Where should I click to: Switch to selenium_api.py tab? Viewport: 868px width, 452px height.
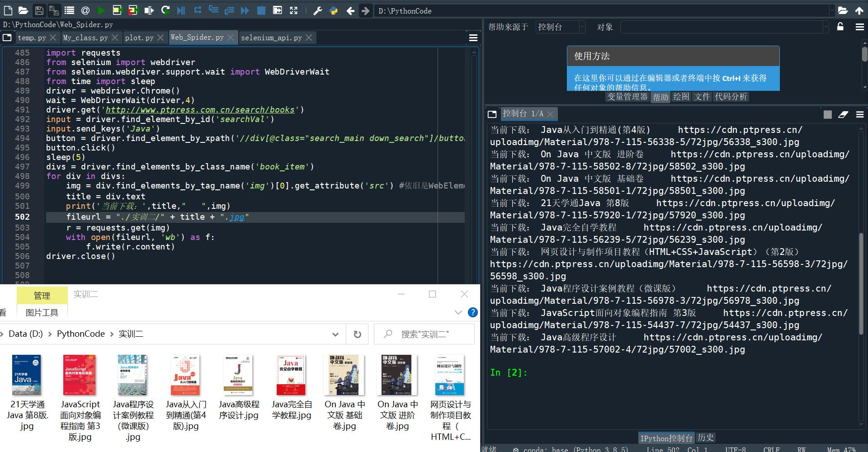point(271,38)
